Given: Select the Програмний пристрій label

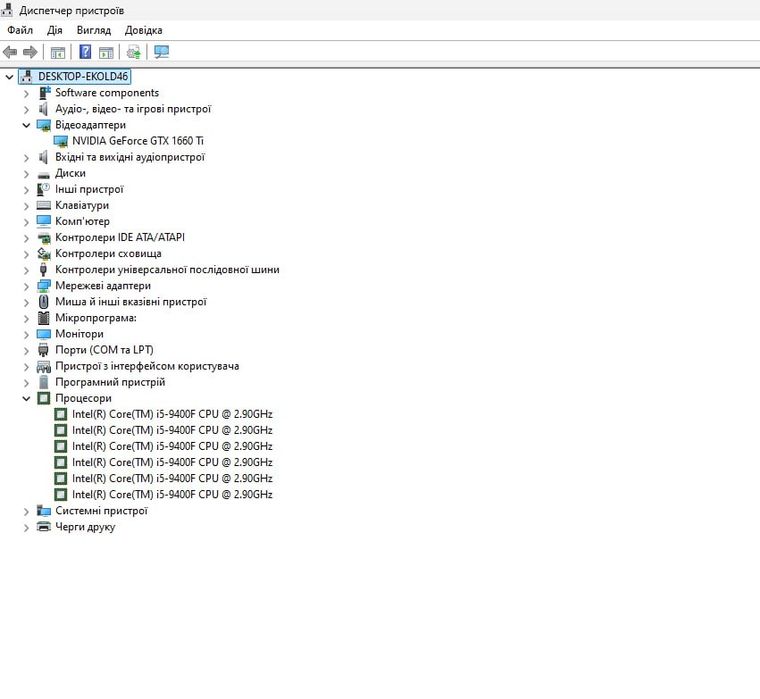Looking at the screenshot, I should (x=110, y=382).
